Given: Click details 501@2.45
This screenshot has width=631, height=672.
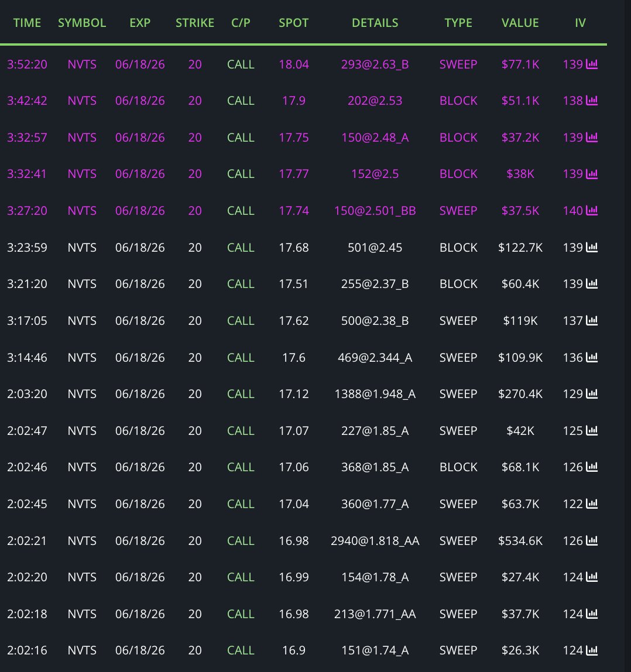Looking at the screenshot, I should click(x=375, y=248).
